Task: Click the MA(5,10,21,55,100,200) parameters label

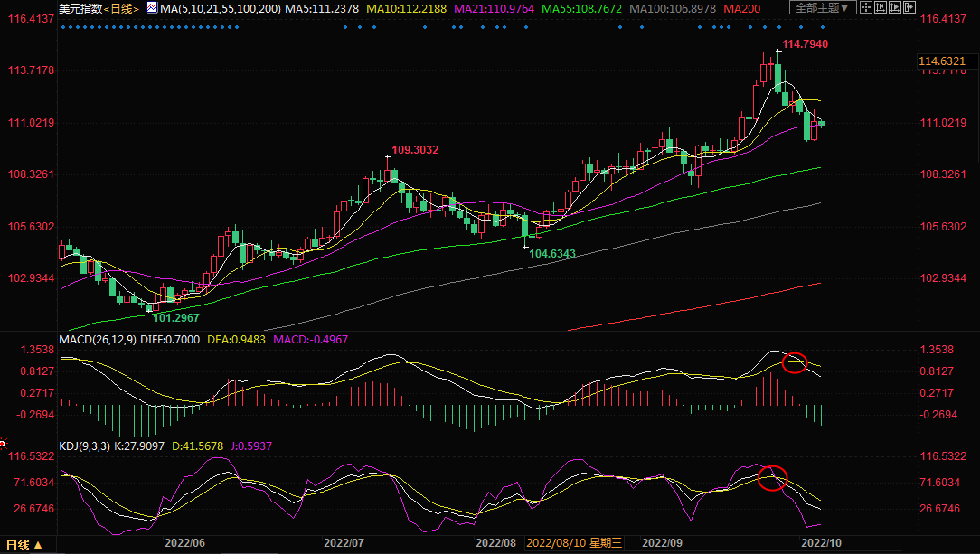Action: tap(220, 9)
